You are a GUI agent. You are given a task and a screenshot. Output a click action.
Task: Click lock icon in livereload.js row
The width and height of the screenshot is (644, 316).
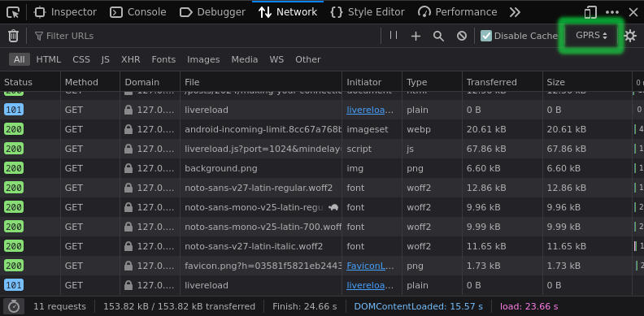click(x=128, y=149)
